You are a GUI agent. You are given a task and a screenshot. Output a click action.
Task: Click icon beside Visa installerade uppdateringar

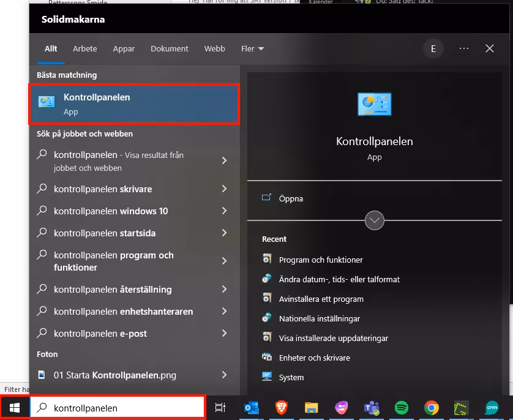[x=267, y=337]
